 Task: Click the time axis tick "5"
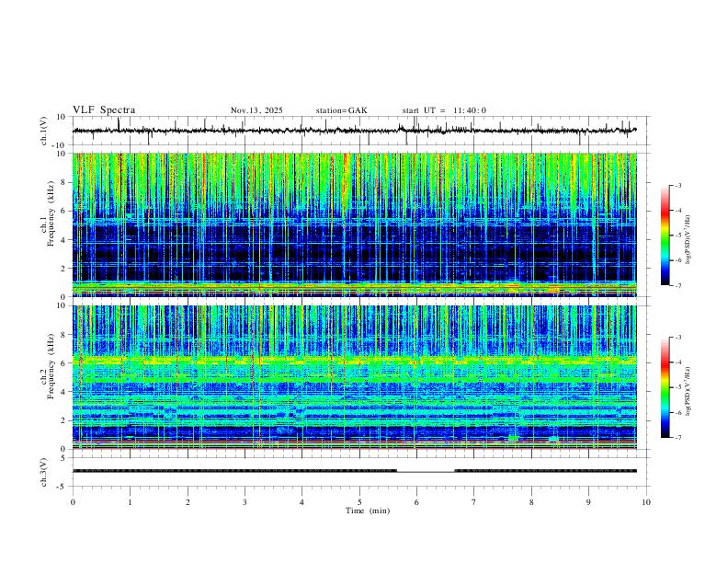pos(359,502)
